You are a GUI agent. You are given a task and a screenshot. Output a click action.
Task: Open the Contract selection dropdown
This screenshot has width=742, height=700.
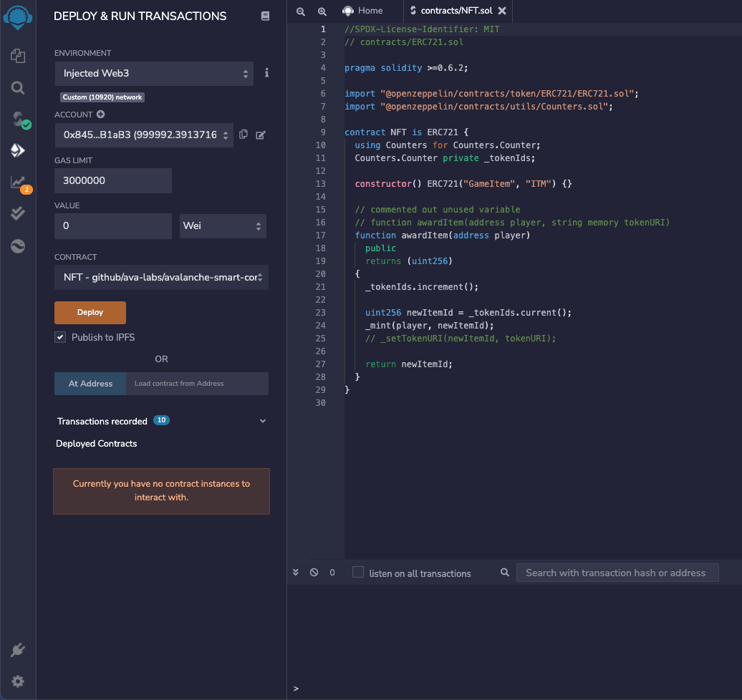[x=161, y=277]
